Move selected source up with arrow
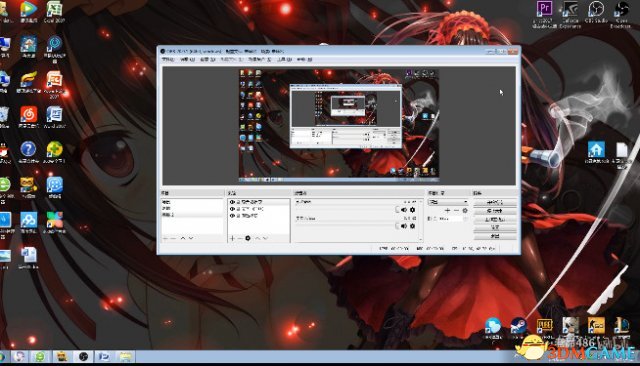This screenshot has width=640, height=366. pos(258,238)
